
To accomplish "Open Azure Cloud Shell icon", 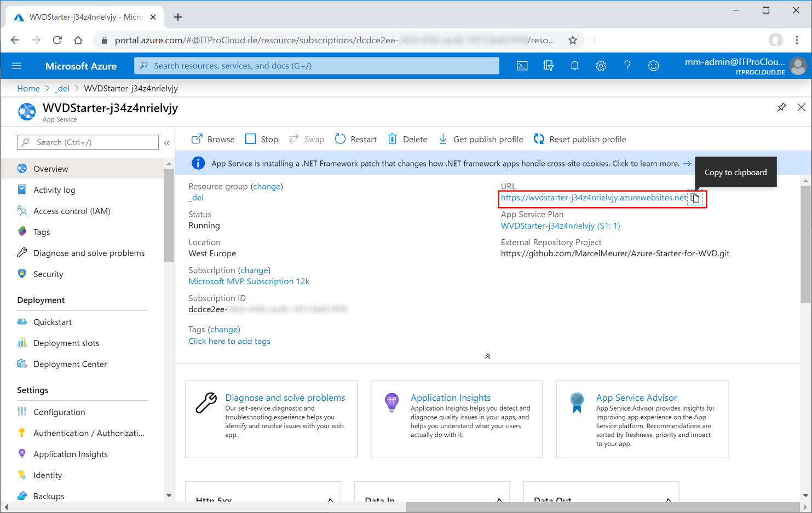I will coord(522,66).
